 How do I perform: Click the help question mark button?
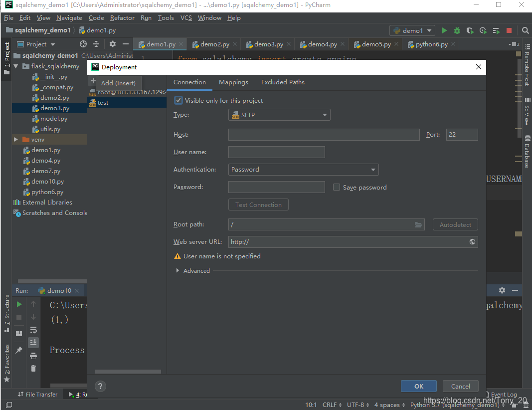click(x=100, y=386)
